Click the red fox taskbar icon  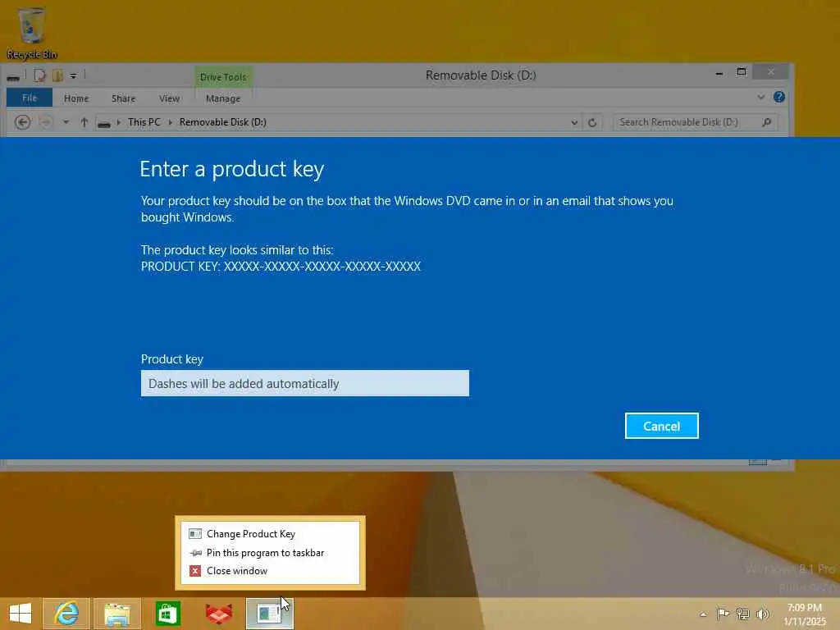point(218,614)
